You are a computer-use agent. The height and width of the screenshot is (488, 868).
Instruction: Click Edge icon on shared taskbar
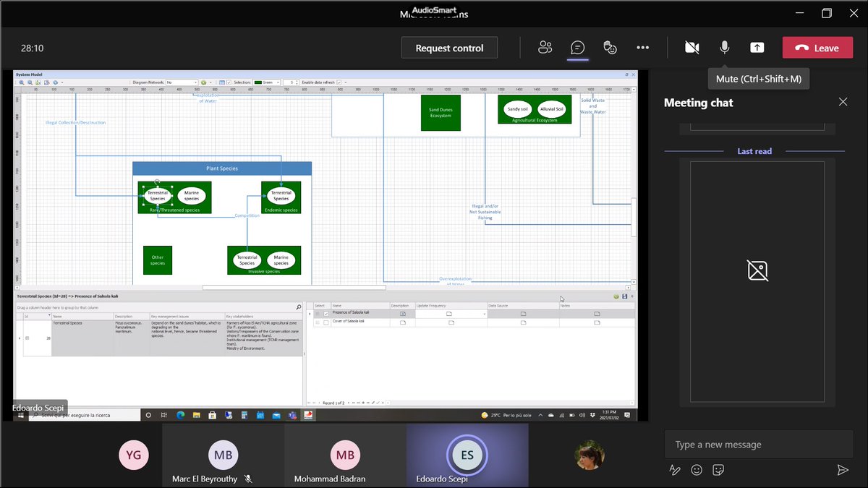pyautogui.click(x=181, y=415)
